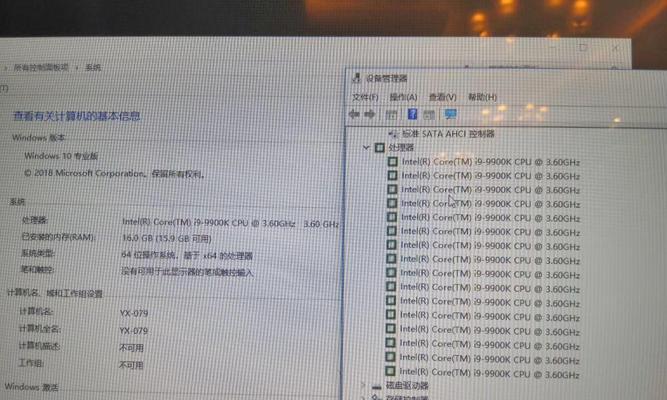This screenshot has height=400, width=667.
Task: Select the 磁盘驱动器 tree node label
Action: pos(407,386)
